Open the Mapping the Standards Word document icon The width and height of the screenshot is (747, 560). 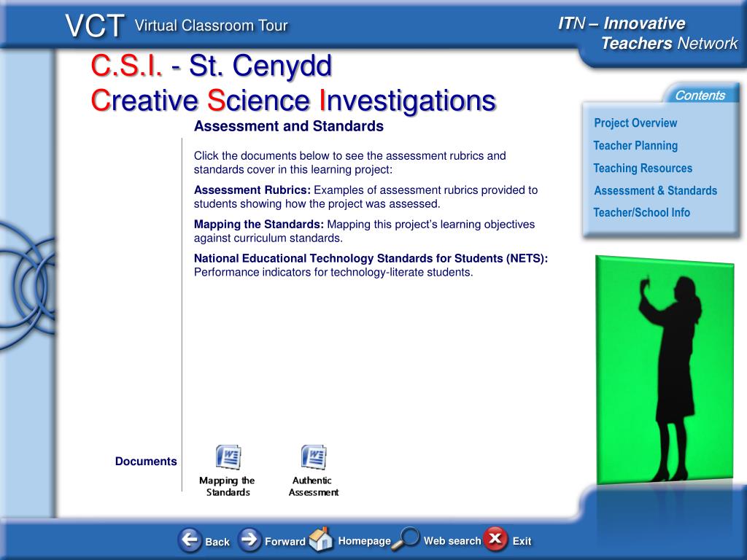(228, 457)
